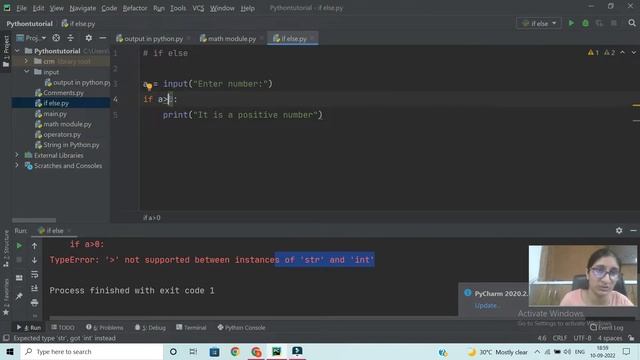Viewport: 640px width, 360px height.
Task: Open Run panel settings gear
Action: click(619, 231)
